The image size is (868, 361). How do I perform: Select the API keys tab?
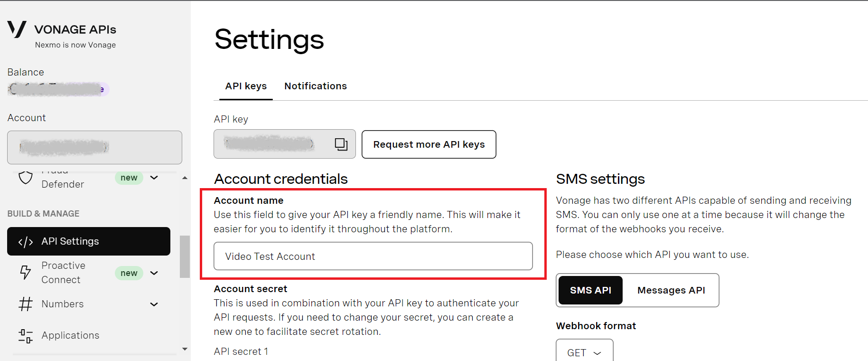click(x=246, y=86)
